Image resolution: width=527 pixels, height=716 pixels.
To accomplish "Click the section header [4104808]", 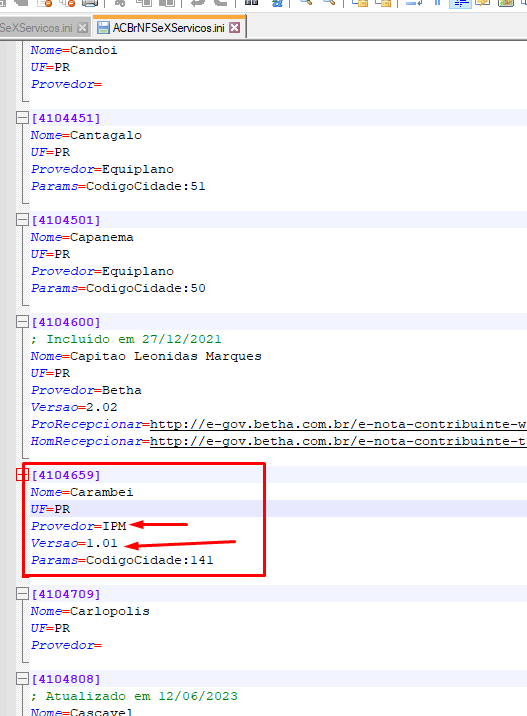I will point(66,679).
